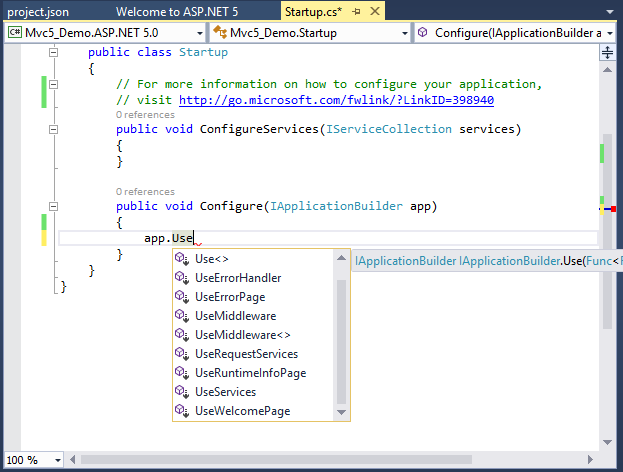The width and height of the screenshot is (623, 472).
Task: Click the red error marker in scrollbar
Action: coord(613,209)
